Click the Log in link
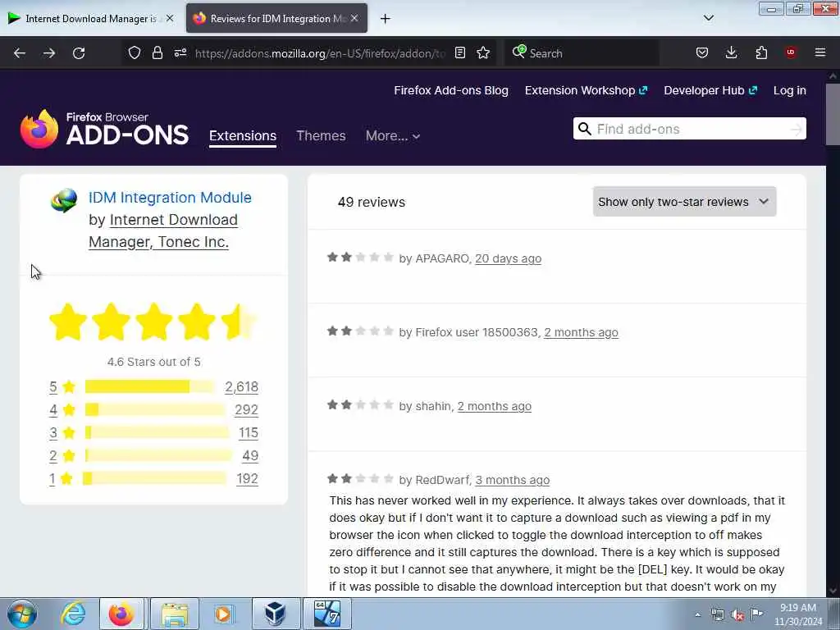Image resolution: width=840 pixels, height=630 pixels. 790,90
